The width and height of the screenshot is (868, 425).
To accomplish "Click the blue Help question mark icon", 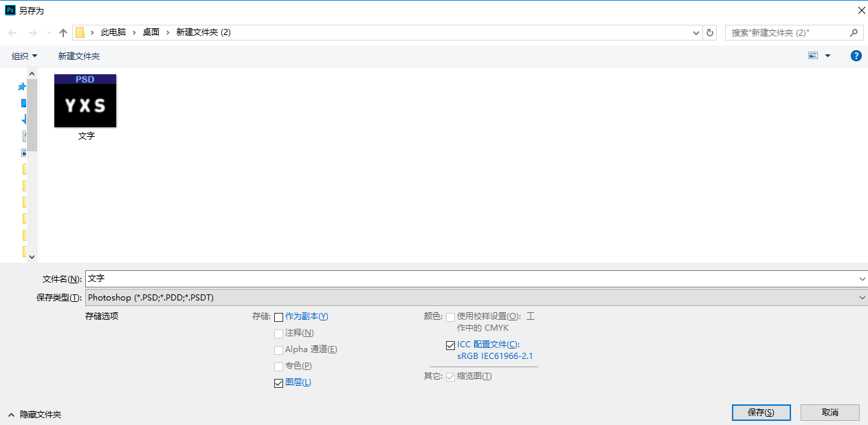I will [856, 56].
